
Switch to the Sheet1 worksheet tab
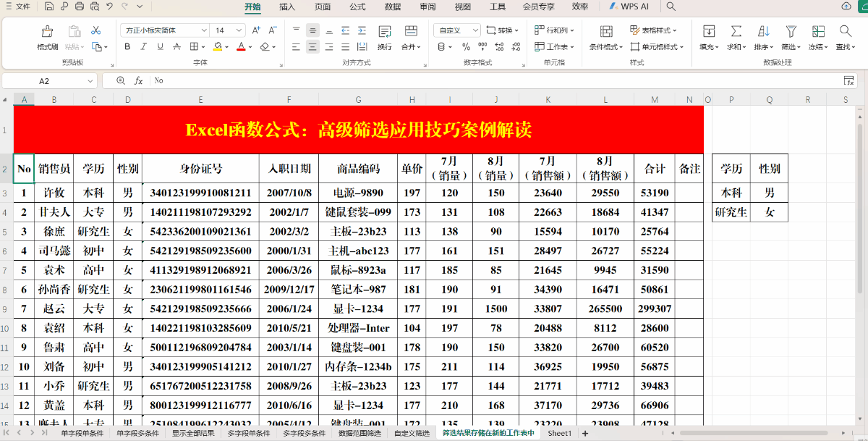click(x=560, y=432)
